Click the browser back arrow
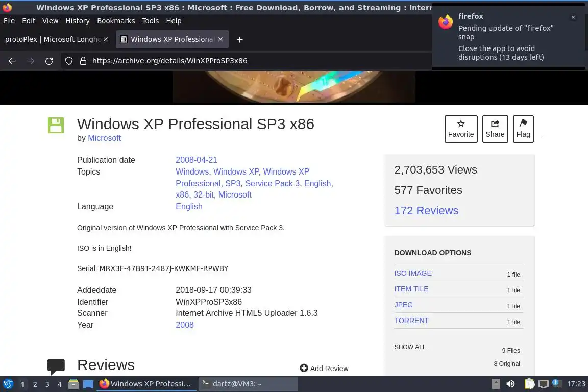The height and width of the screenshot is (392, 588). 12,61
